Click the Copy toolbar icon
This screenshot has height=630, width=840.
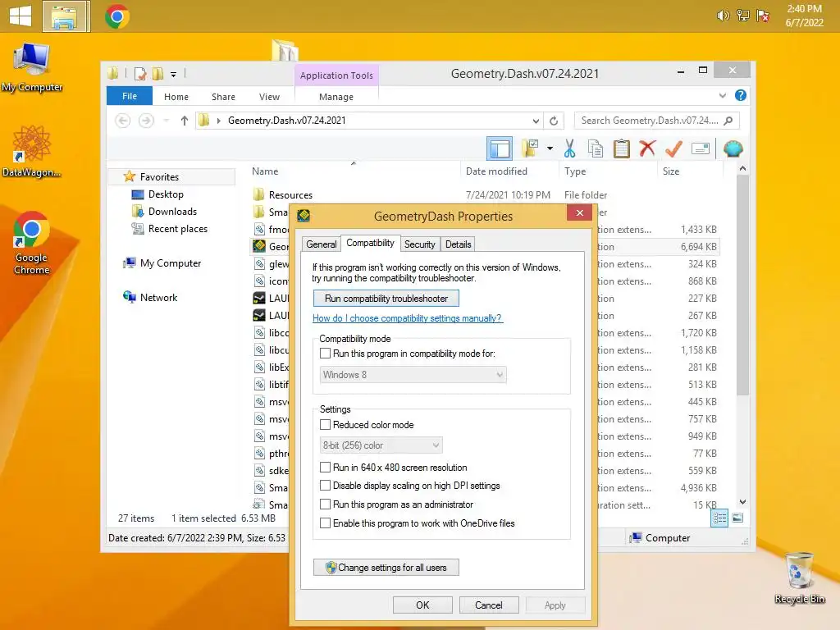pos(596,148)
